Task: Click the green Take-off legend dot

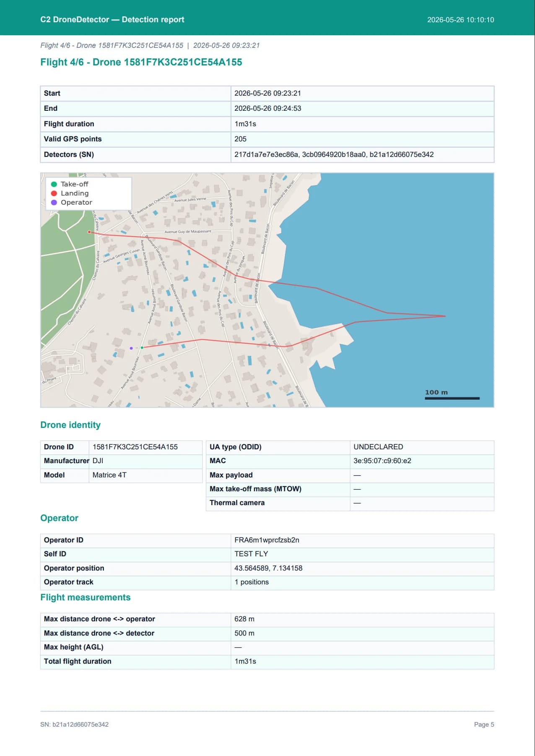Action: [54, 184]
